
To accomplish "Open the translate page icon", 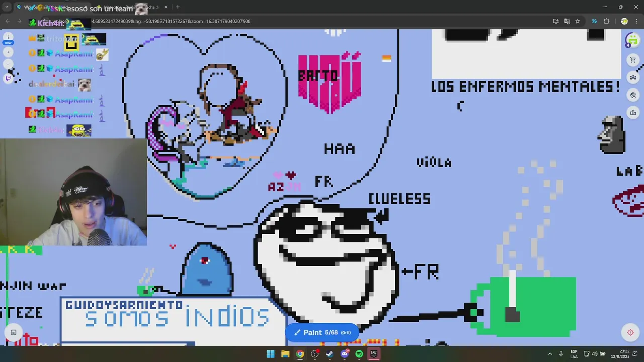I will [567, 21].
